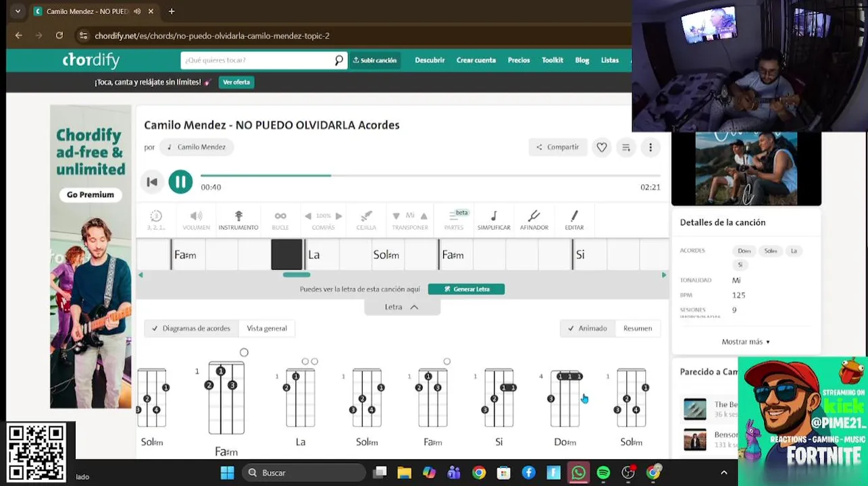This screenshot has width=868, height=486.
Task: Open the Blog link in navigation
Action: point(582,60)
